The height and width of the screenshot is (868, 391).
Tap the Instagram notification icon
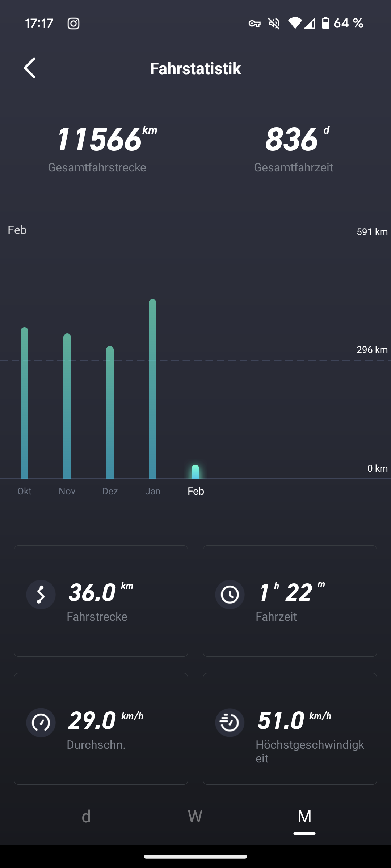click(73, 24)
